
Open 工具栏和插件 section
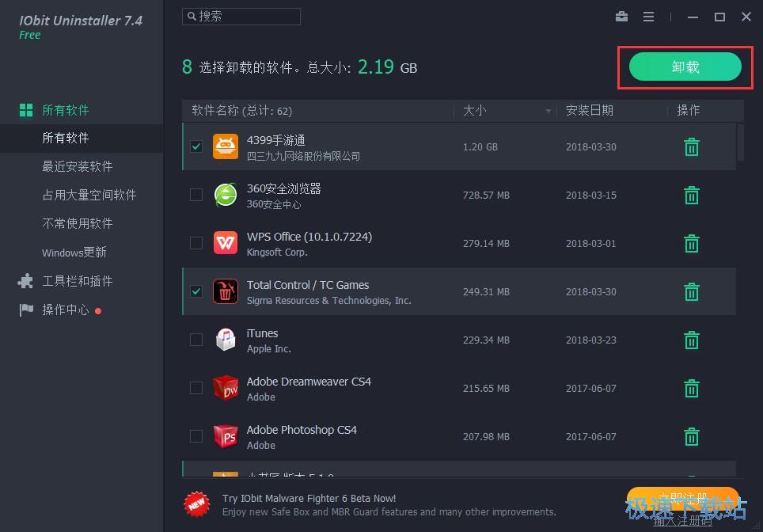tap(78, 281)
